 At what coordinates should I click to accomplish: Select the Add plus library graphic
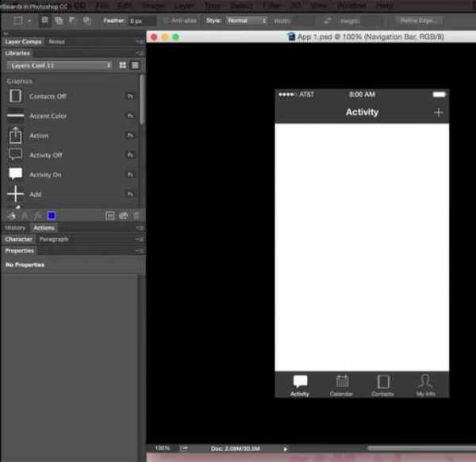(71, 194)
